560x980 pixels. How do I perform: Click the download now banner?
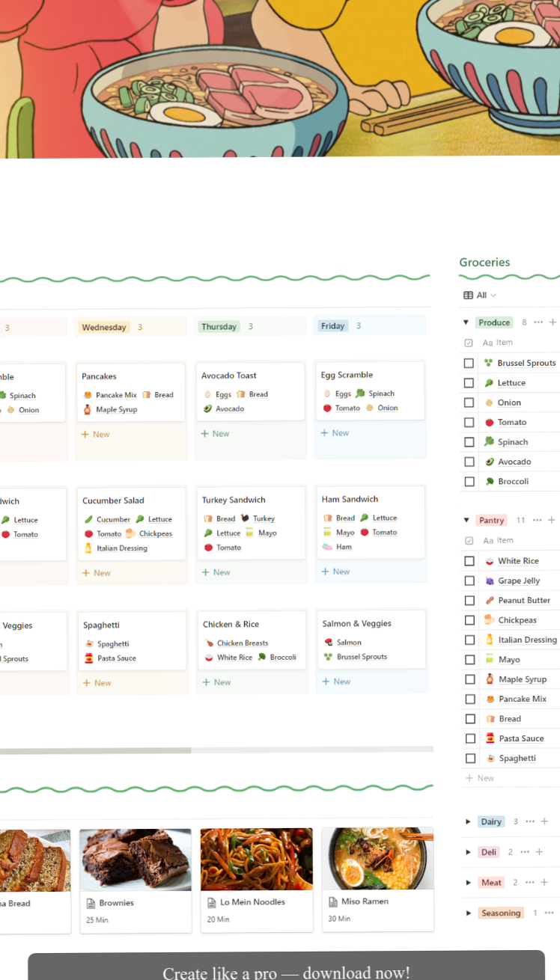click(x=286, y=966)
